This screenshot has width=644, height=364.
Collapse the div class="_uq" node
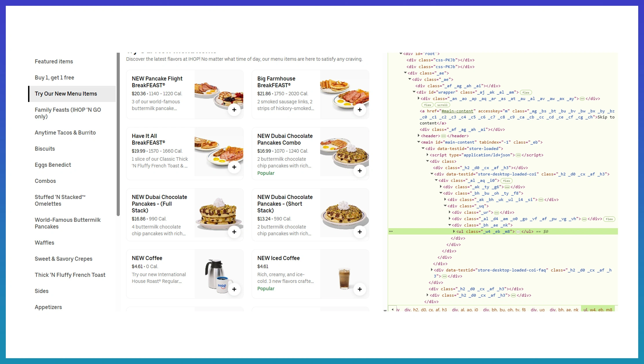[445, 206]
